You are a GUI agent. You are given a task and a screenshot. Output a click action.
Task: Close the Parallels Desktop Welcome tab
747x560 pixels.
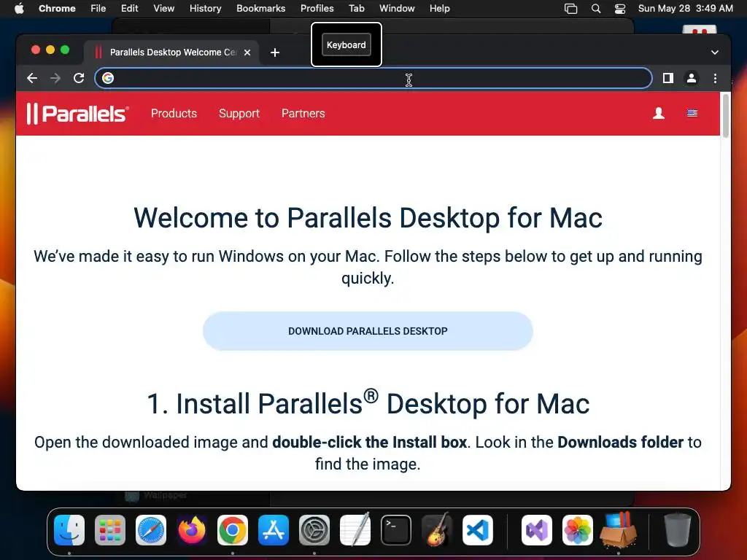tap(247, 52)
